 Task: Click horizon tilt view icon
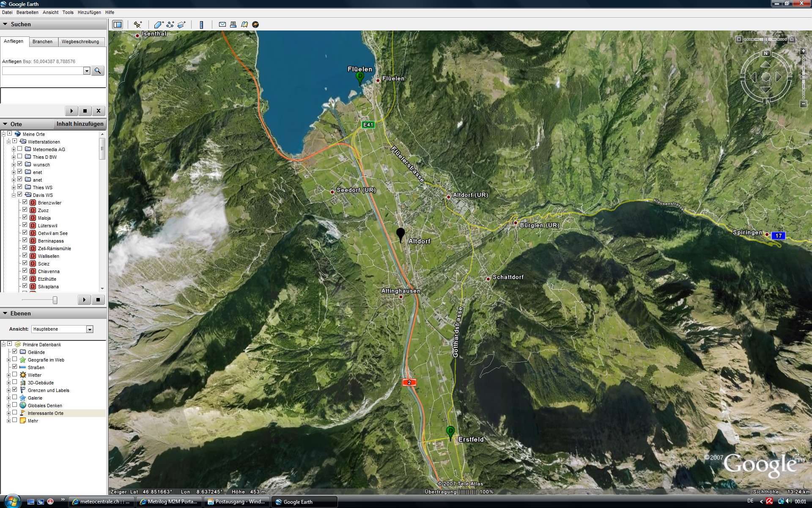click(792, 39)
